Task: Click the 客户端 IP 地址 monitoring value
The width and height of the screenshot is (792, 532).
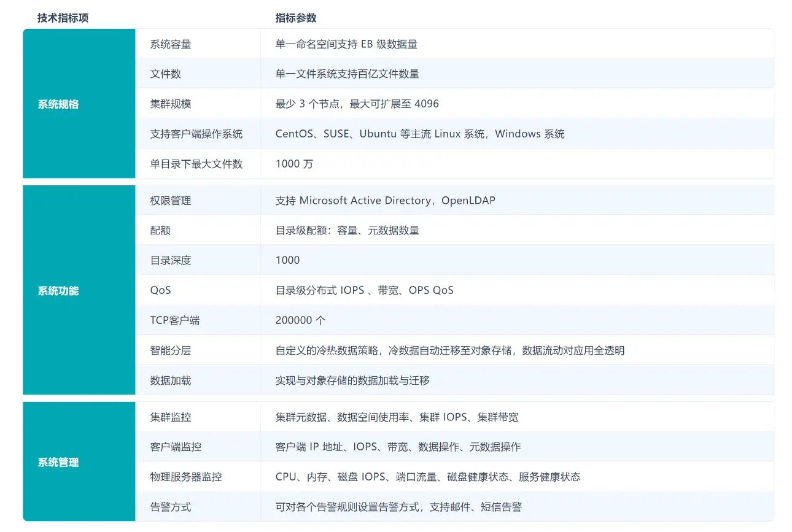Action: point(398,447)
